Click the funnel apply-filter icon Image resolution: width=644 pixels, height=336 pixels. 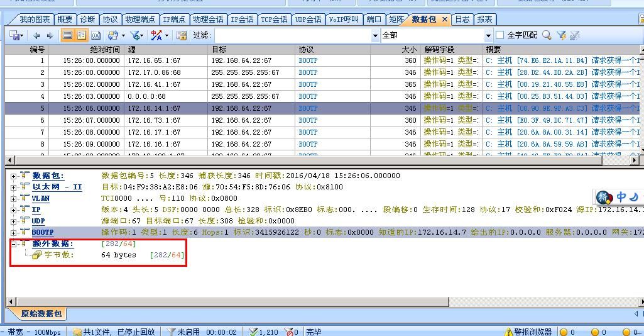[561, 35]
